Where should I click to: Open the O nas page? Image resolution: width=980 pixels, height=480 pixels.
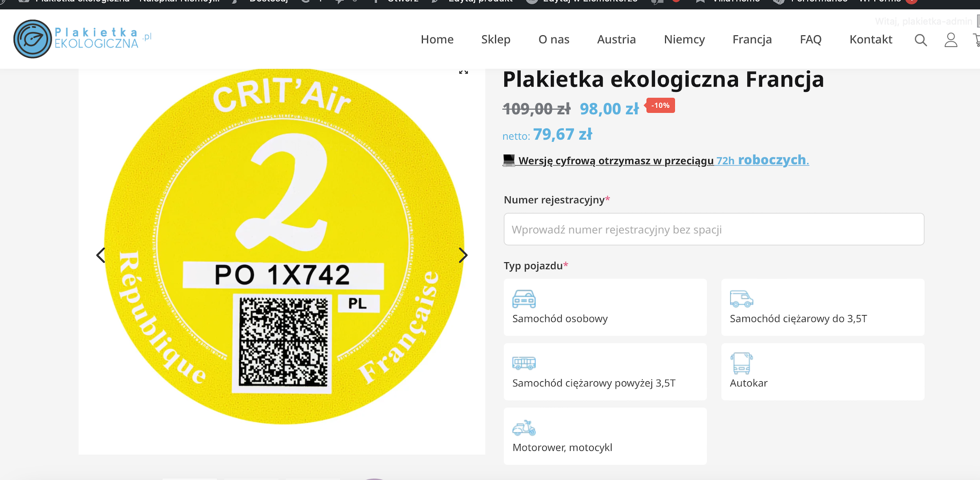[554, 40]
